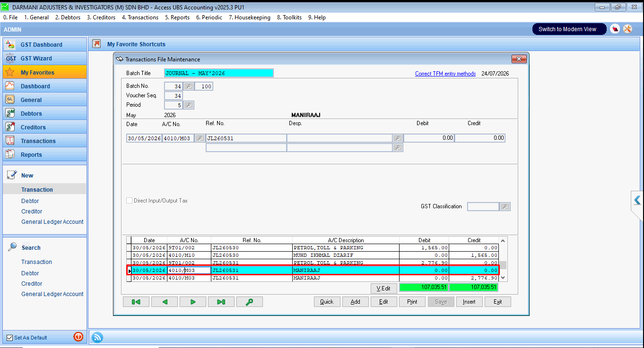Click the V.Edit button
This screenshot has height=348, width=644.
click(x=383, y=289)
